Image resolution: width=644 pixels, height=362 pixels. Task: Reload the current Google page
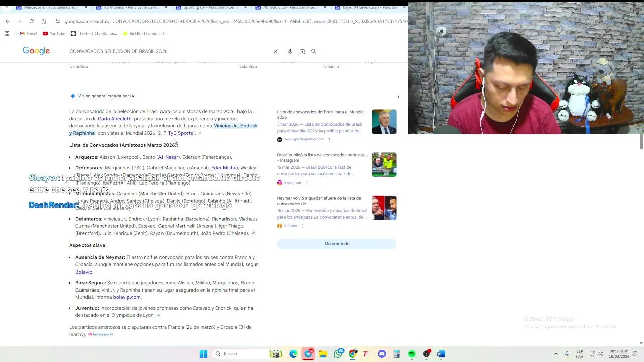pyautogui.click(x=31, y=21)
